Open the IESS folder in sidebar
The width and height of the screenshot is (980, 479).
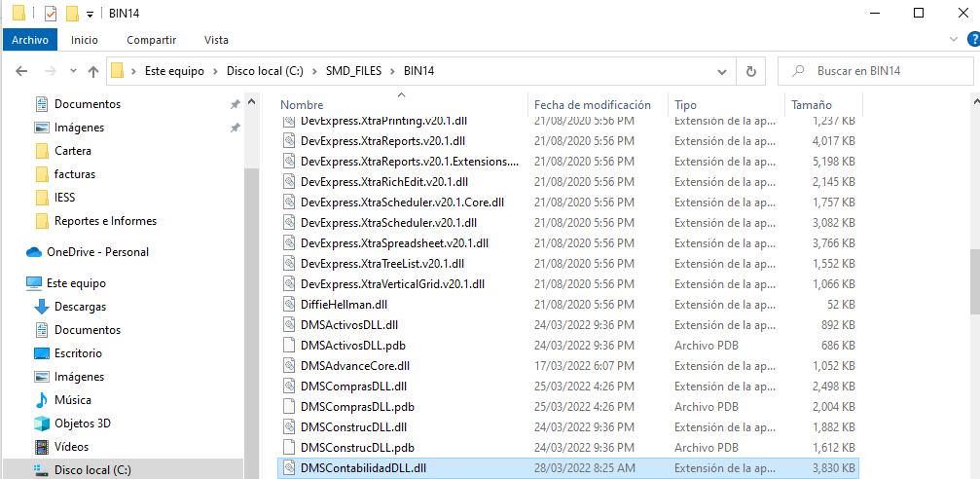pyautogui.click(x=65, y=198)
